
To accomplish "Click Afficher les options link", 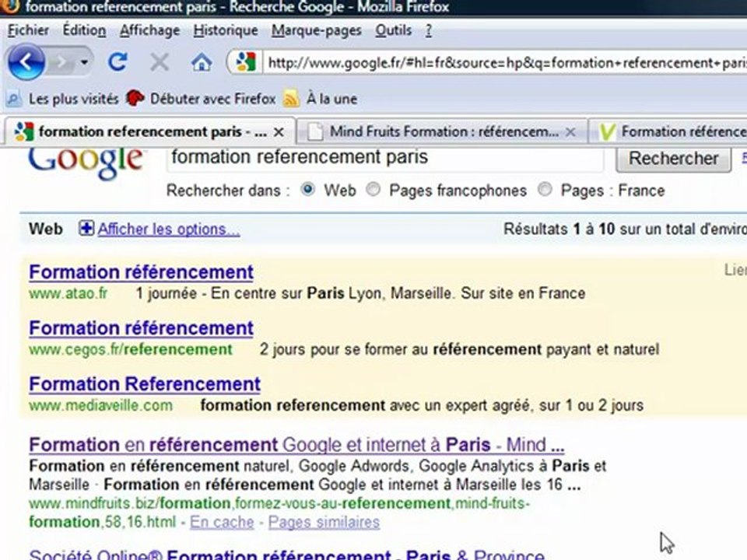I will tap(169, 229).
